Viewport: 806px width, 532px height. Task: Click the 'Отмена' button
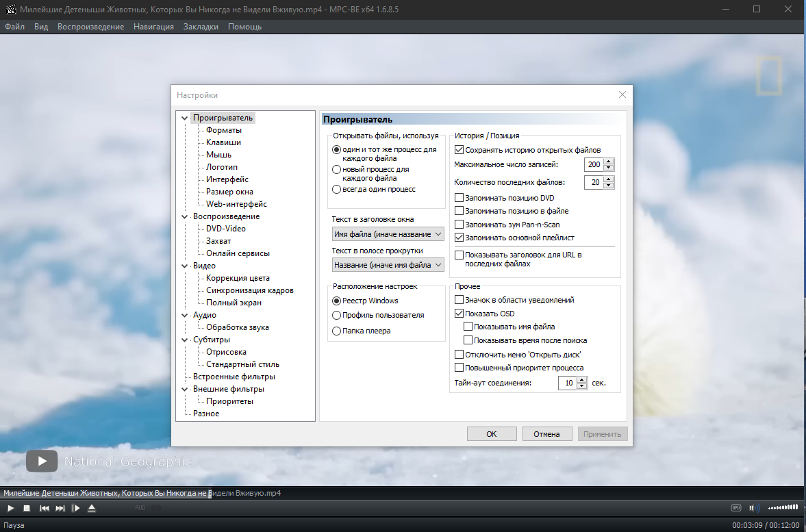[546, 434]
